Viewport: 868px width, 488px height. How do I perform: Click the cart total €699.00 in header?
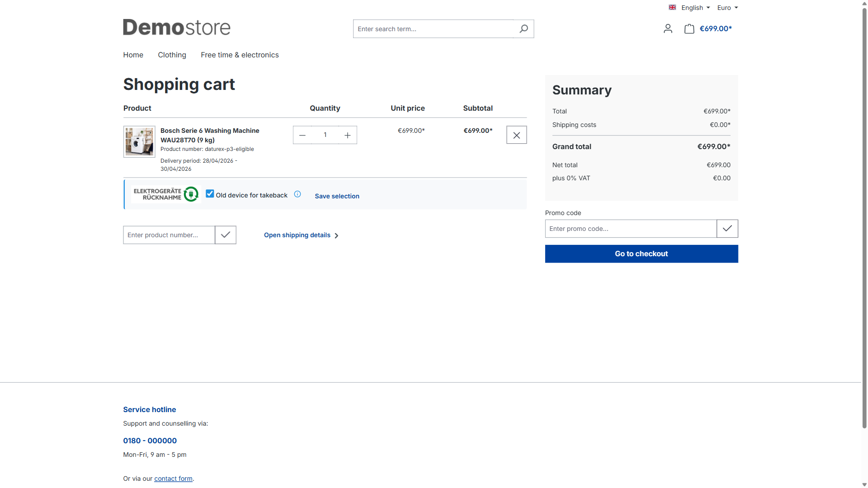click(x=716, y=29)
